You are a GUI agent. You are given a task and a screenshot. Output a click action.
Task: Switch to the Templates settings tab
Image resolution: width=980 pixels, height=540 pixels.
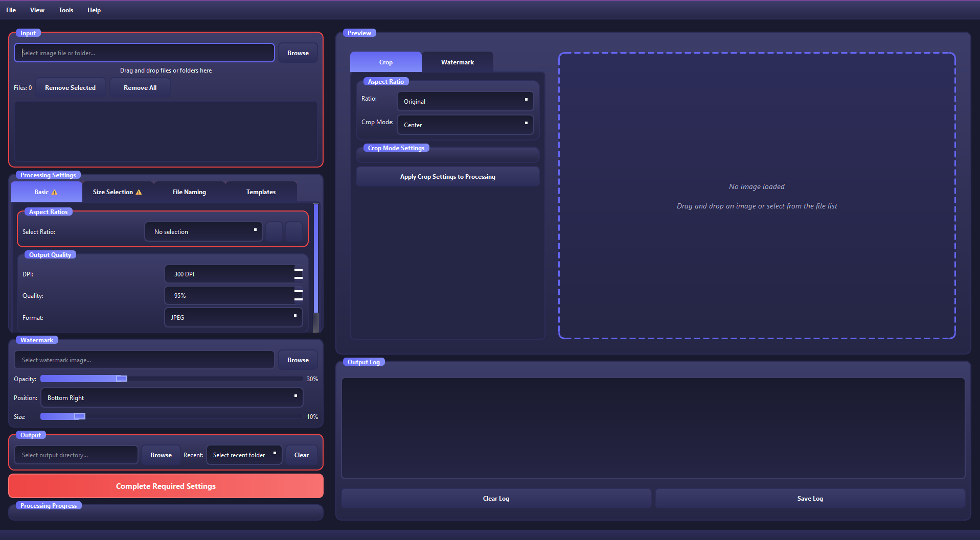tap(261, 192)
